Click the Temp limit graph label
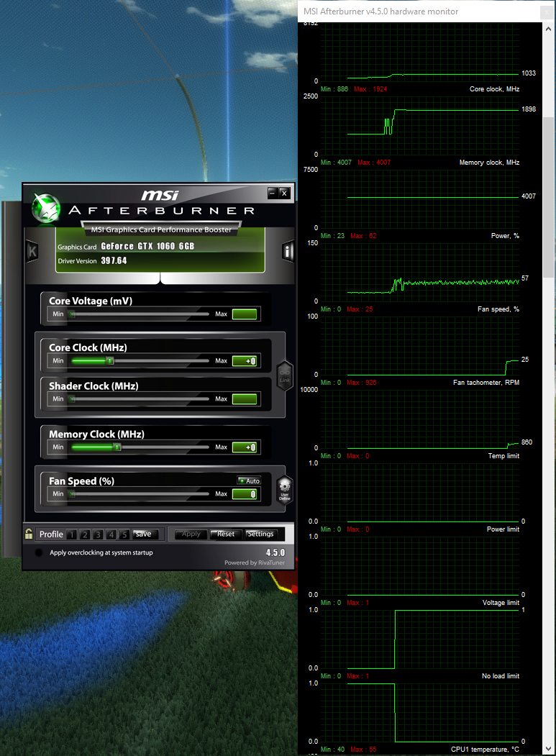 (503, 455)
